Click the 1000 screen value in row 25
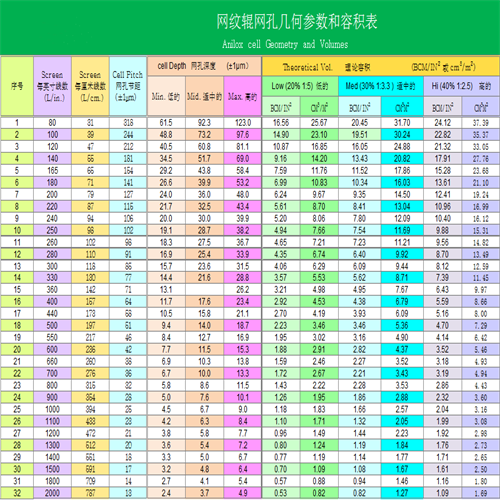Screen dimensions: 500x500 [x=52, y=409]
